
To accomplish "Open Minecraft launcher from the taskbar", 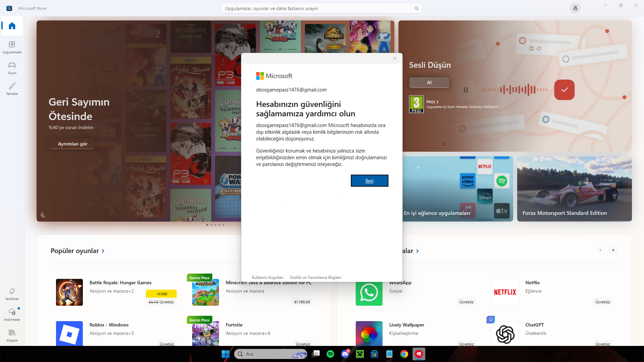I will tap(360, 354).
